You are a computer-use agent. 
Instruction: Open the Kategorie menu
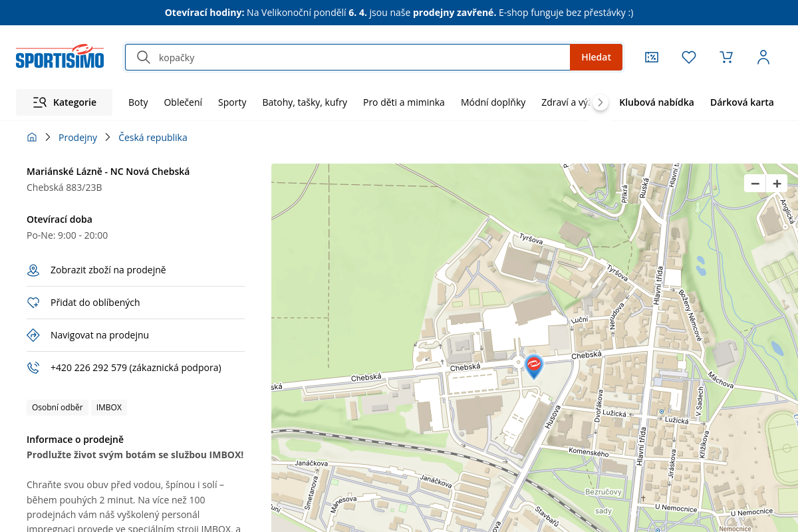[65, 102]
